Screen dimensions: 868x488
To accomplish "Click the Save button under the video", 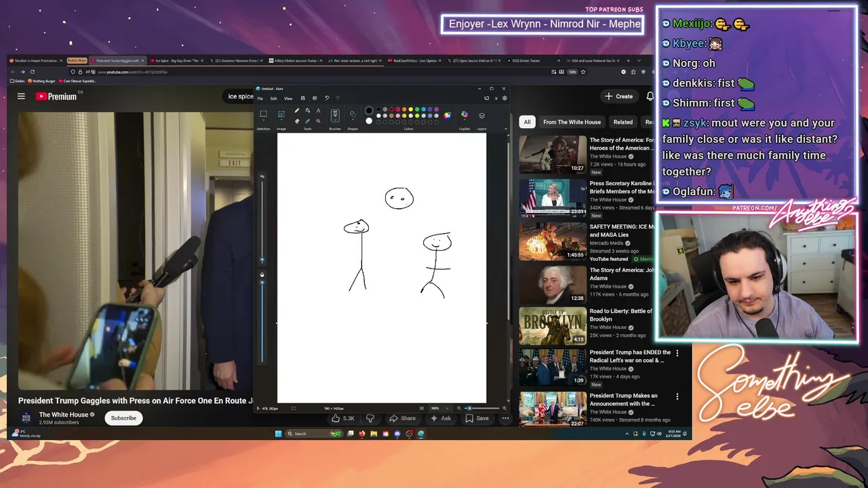I will pyautogui.click(x=478, y=418).
